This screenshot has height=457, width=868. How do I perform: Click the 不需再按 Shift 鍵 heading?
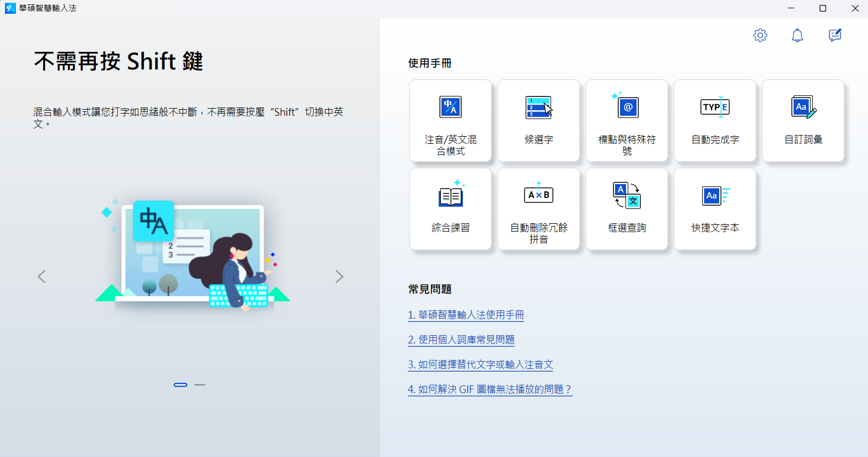point(118,61)
